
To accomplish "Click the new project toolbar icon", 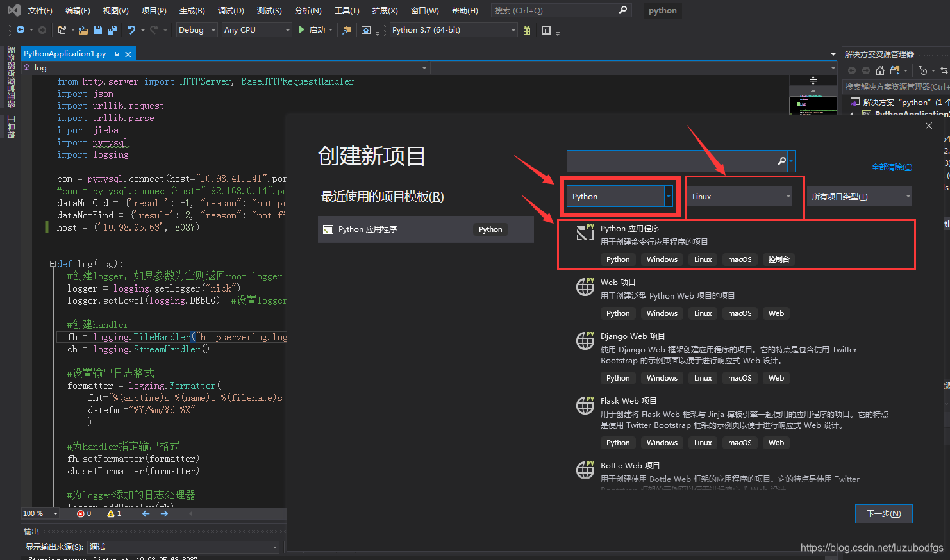I will click(62, 29).
